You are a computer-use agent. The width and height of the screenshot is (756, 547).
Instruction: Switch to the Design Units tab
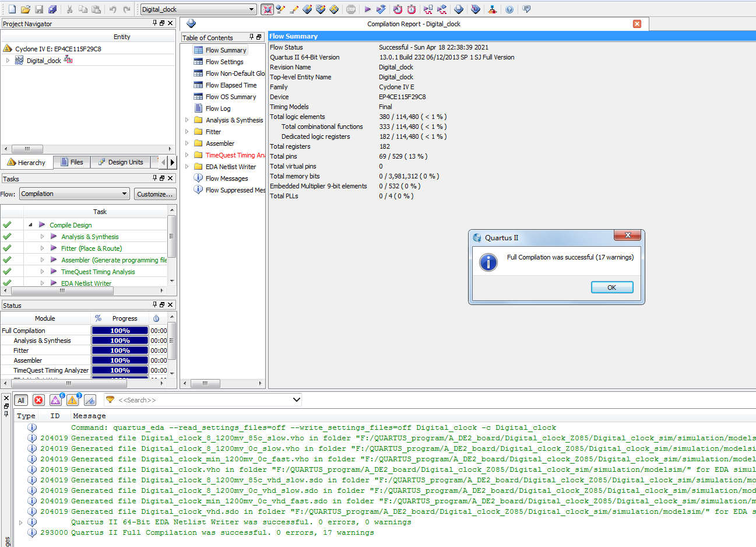coord(120,162)
